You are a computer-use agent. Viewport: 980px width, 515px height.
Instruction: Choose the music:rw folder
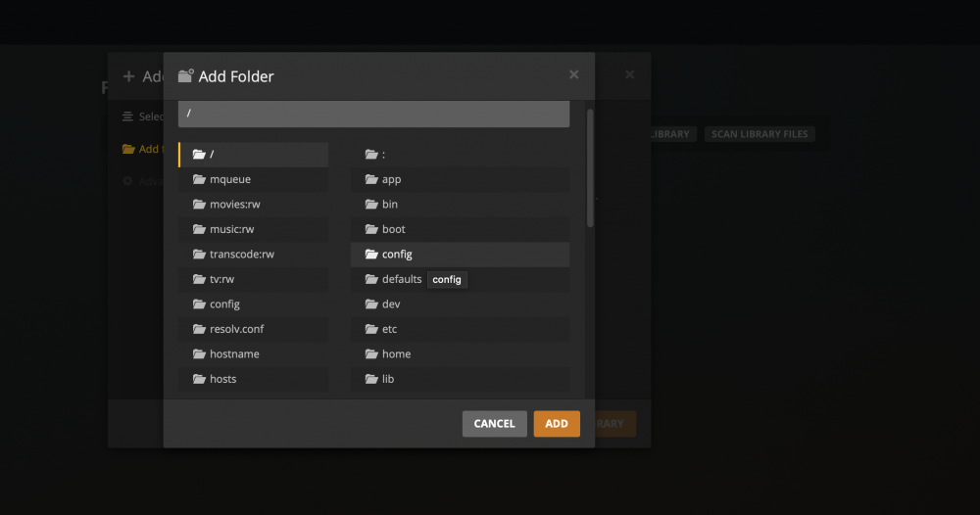pos(253,229)
